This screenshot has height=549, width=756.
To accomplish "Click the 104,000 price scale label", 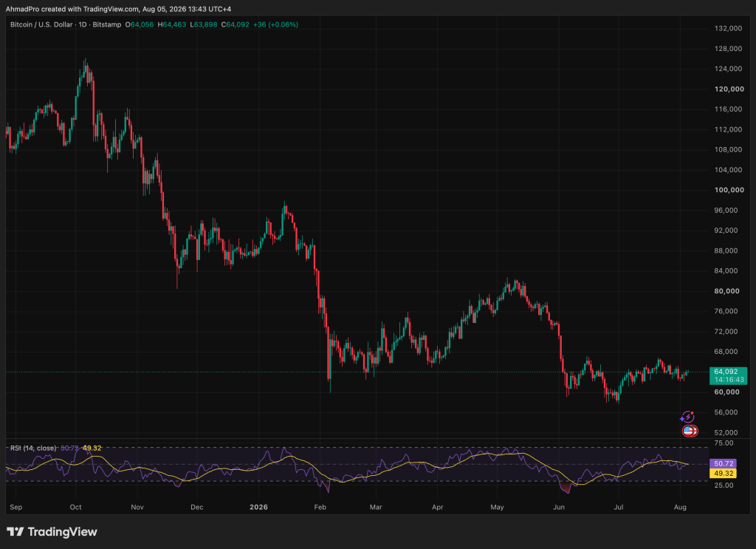I will 728,170.
